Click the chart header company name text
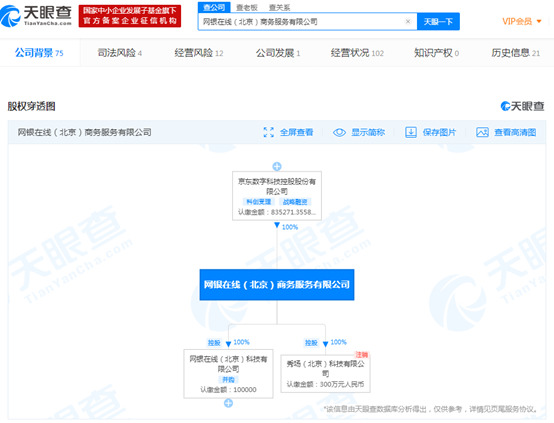 tap(84, 132)
